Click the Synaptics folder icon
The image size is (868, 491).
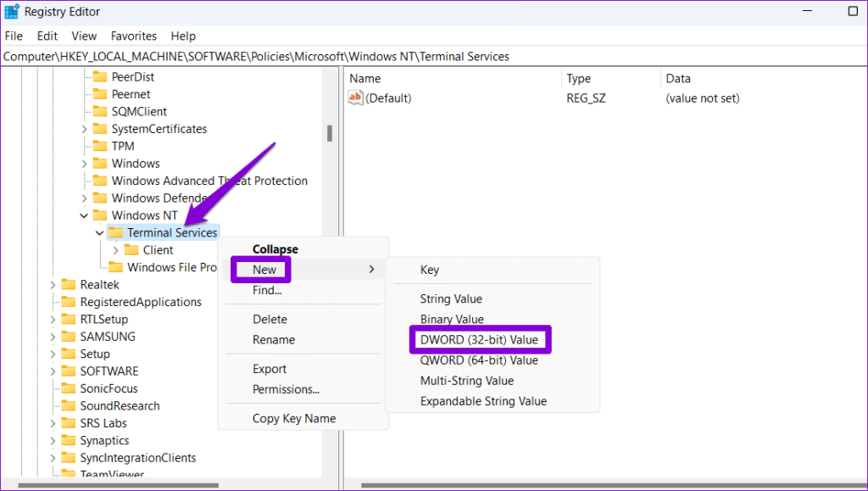tap(69, 441)
